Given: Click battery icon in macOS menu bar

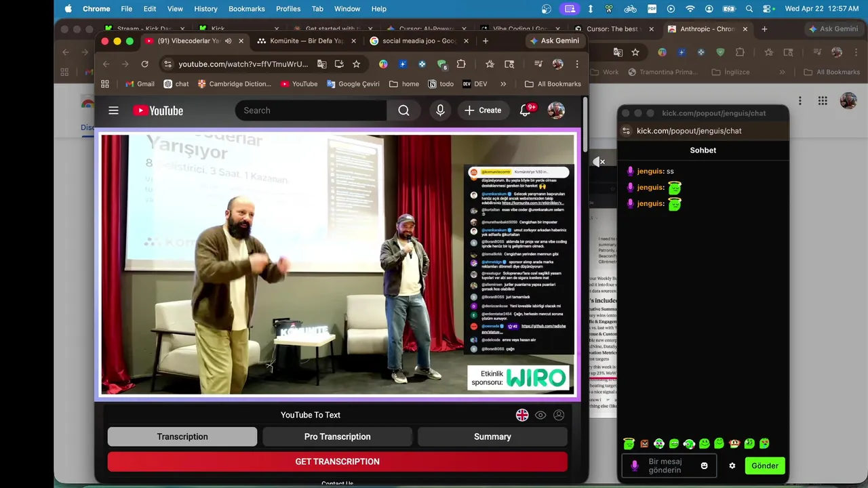Looking at the screenshot, I should 729,9.
